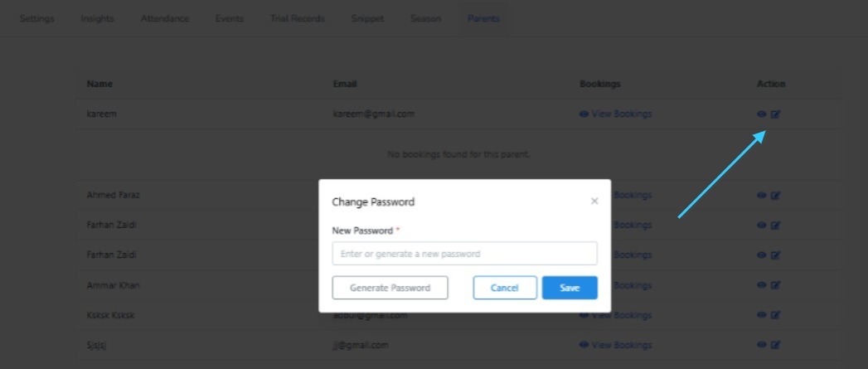Click the eye action icon for Ammar Khan

(x=762, y=284)
